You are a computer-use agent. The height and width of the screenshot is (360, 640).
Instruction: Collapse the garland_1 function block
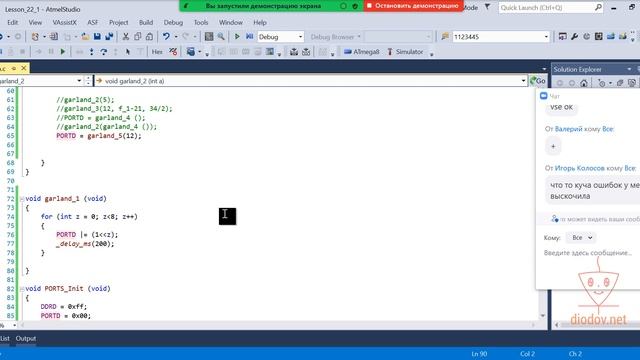pos(22,199)
